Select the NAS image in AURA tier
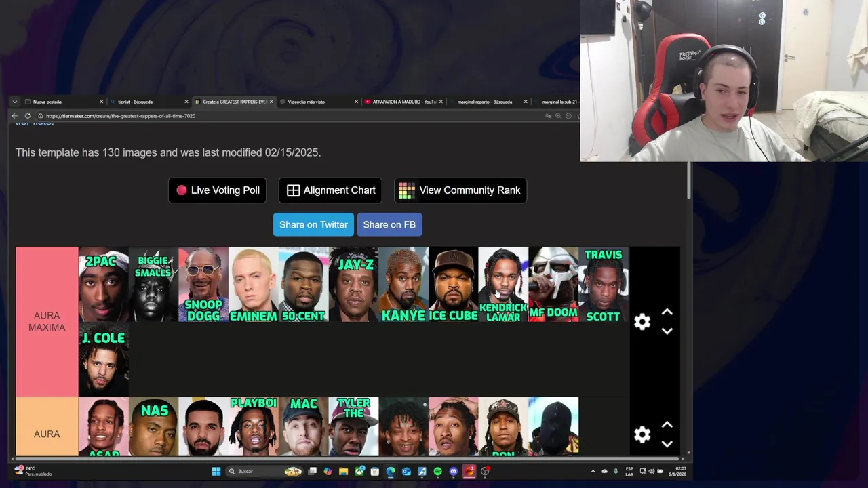868x488 pixels. [x=153, y=426]
